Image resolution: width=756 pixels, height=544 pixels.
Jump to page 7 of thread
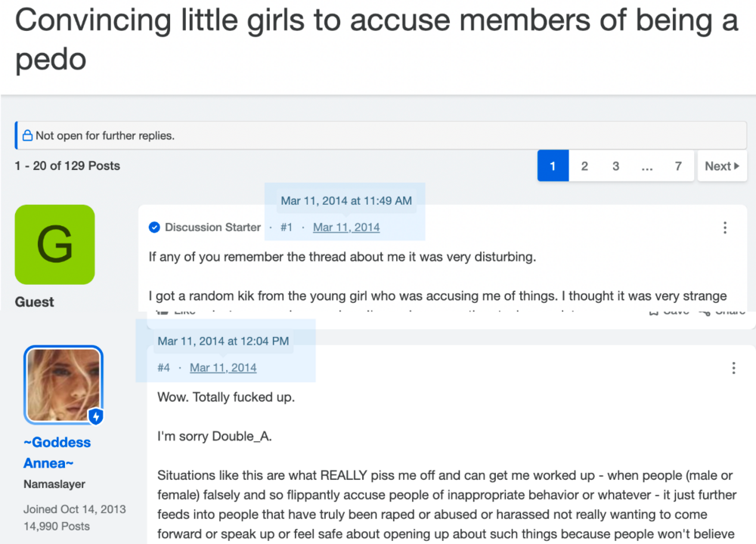(678, 166)
